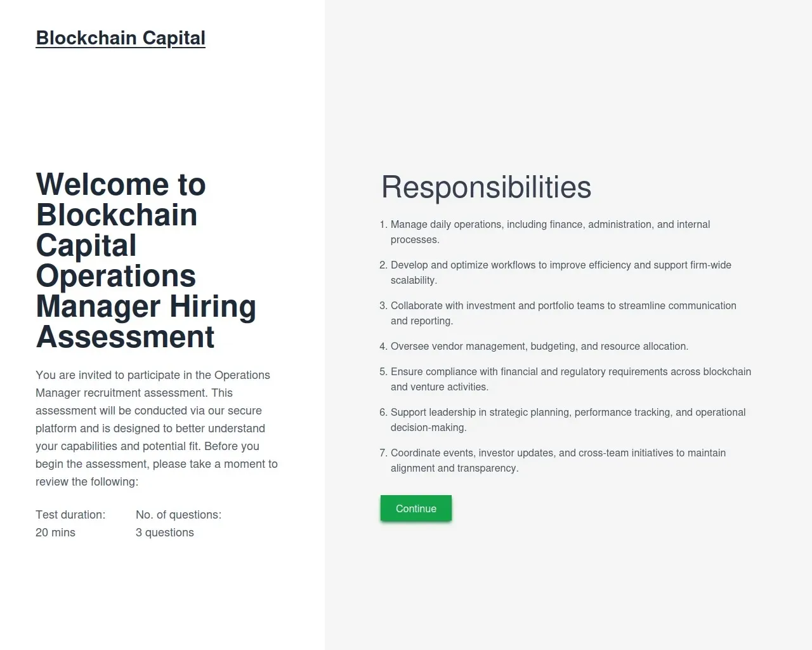Click the number 2 list marker
The height and width of the screenshot is (650, 812).
pyautogui.click(x=383, y=265)
